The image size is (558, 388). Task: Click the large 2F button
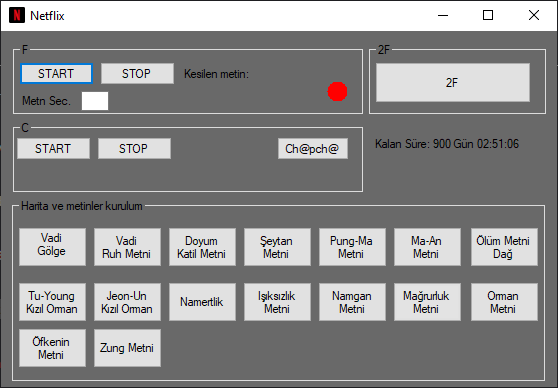coord(453,83)
